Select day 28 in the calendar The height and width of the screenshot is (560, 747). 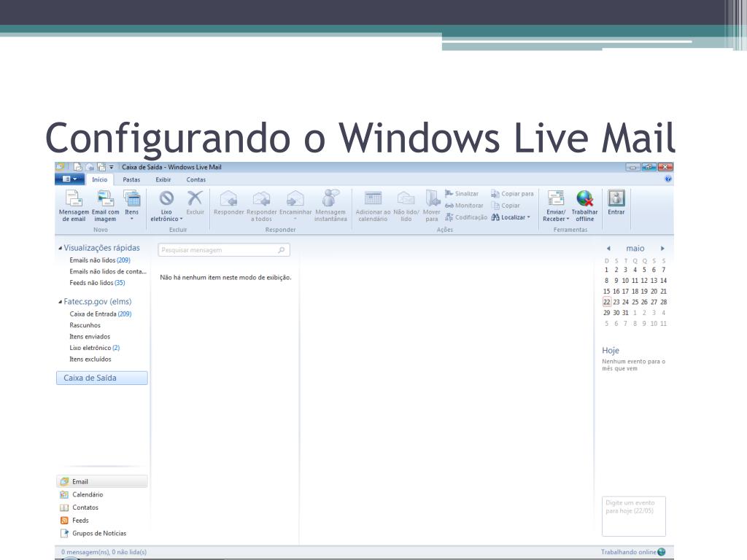point(664,302)
